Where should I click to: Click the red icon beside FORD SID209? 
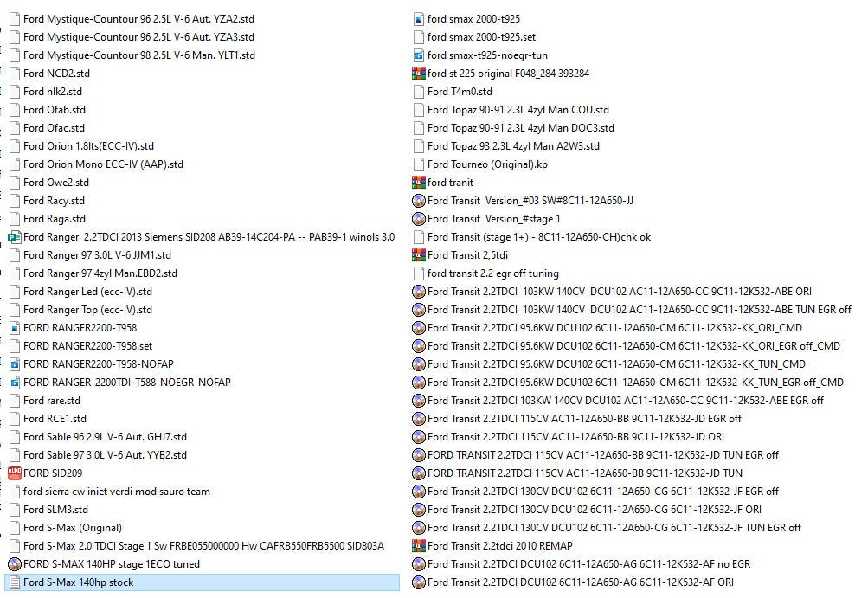(x=14, y=473)
